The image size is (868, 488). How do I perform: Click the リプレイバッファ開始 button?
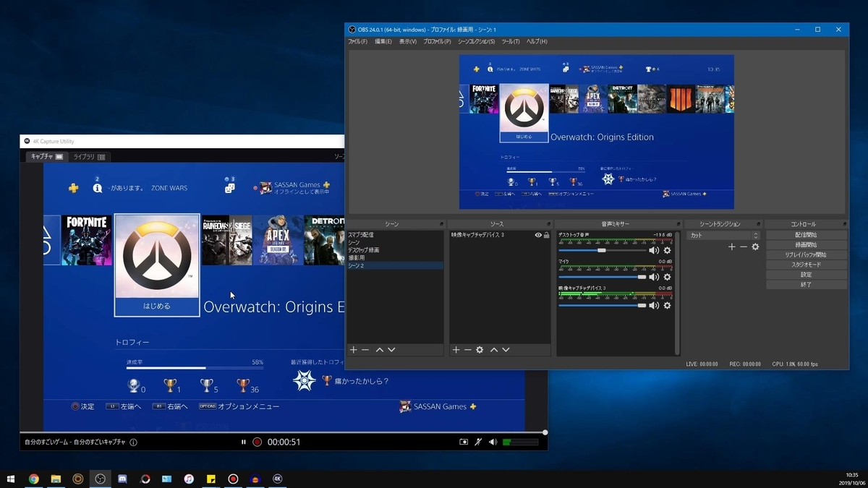click(x=807, y=255)
